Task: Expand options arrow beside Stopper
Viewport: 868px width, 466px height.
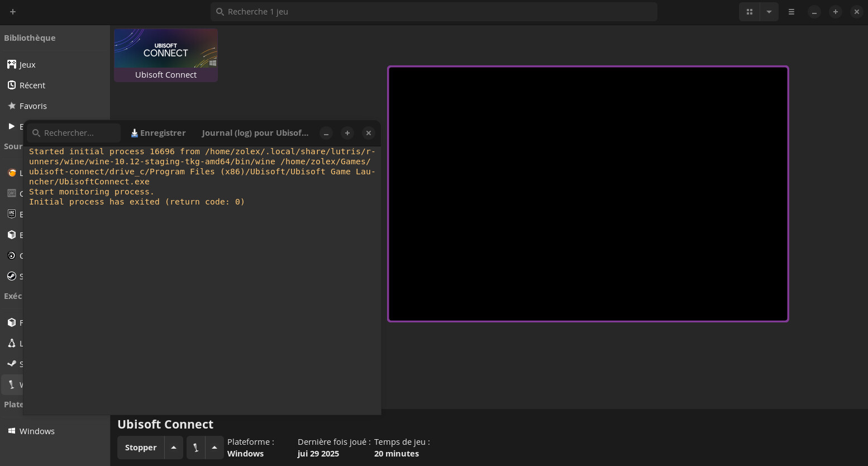Action: 174,448
